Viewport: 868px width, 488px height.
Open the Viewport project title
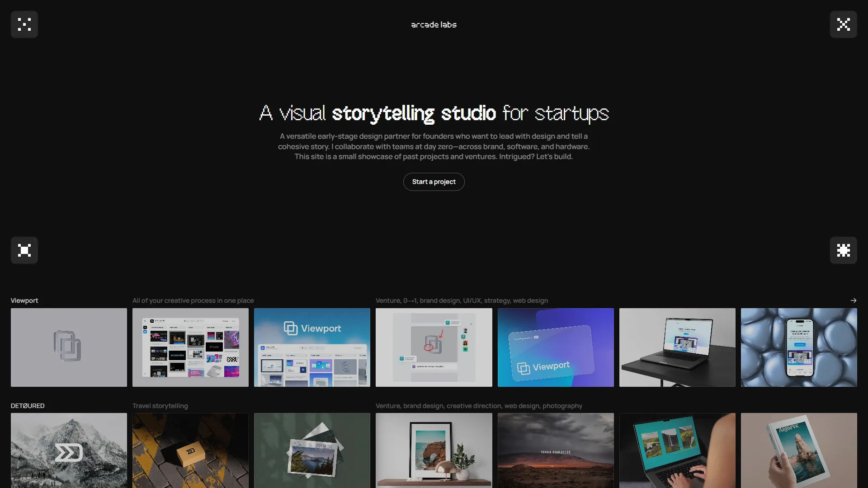pos(24,300)
